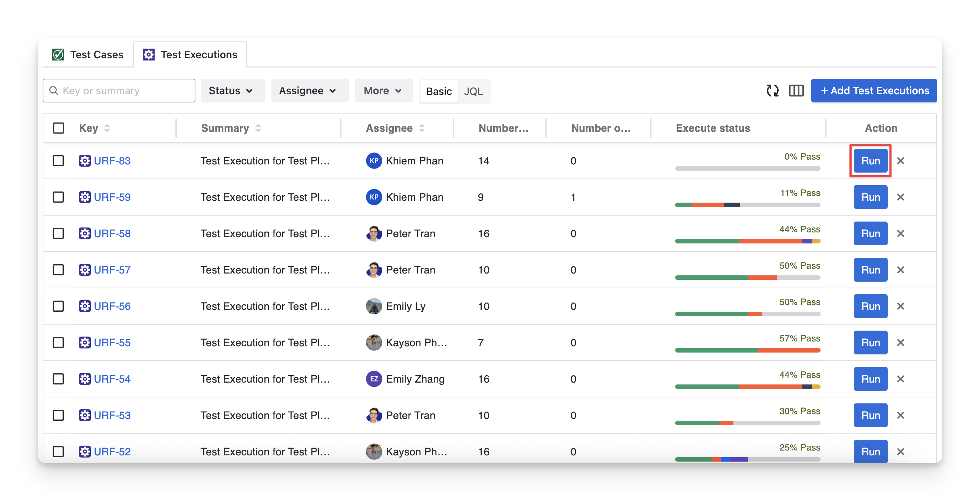Image resolution: width=980 pixels, height=501 pixels.
Task: Open the column configuration icon
Action: click(796, 91)
